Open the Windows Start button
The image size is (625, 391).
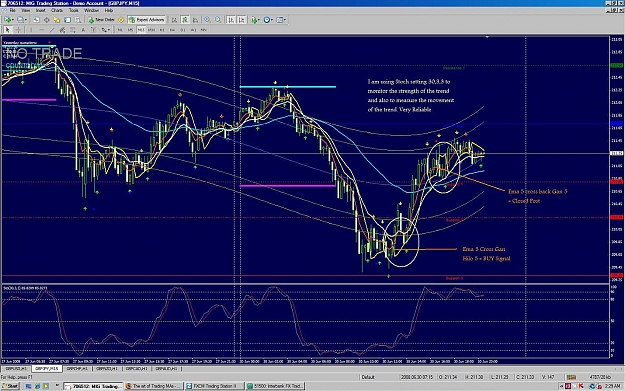coord(10,386)
